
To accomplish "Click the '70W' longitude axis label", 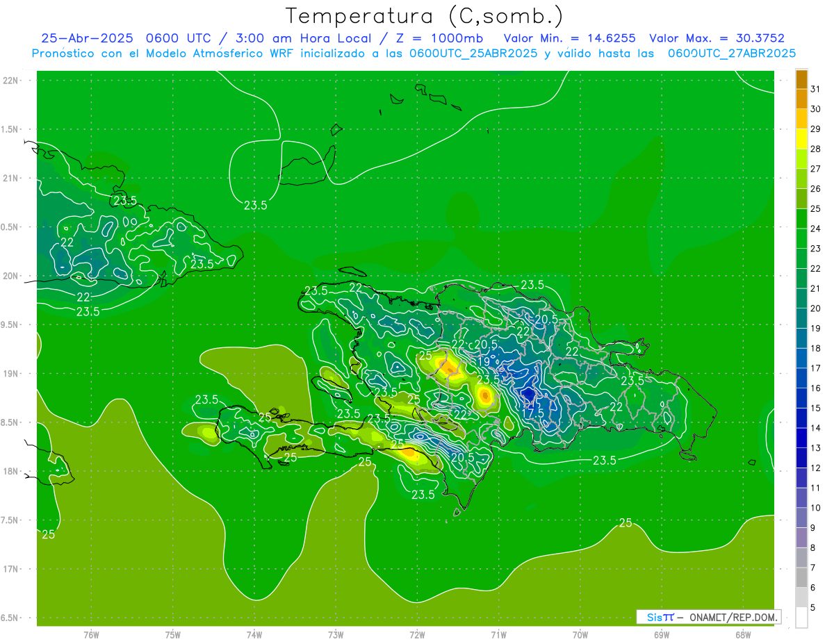I will click(x=580, y=635).
